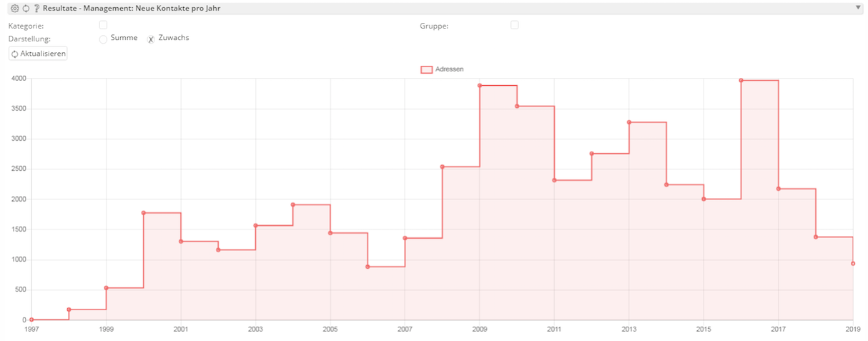Image resolution: width=868 pixels, height=341 pixels.
Task: Collapse the panel with the top-right arrow
Action: click(x=858, y=8)
